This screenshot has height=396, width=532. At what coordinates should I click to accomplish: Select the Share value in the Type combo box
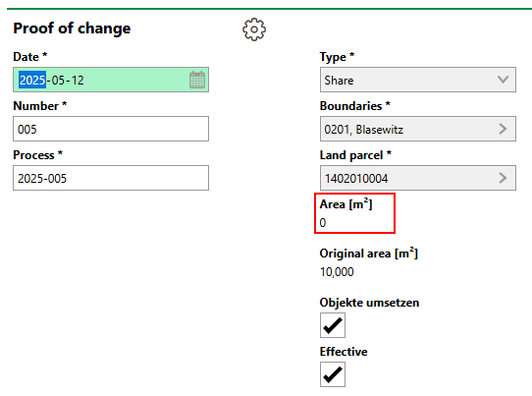[339, 81]
